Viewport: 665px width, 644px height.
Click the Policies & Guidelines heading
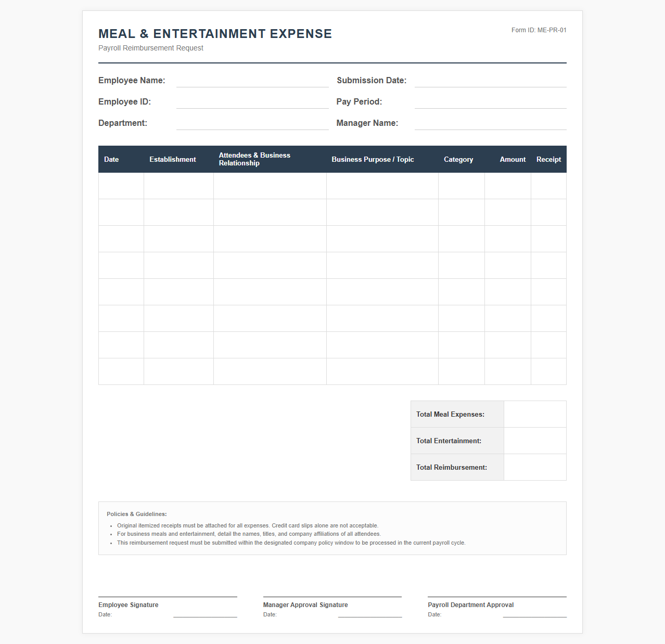(x=137, y=514)
